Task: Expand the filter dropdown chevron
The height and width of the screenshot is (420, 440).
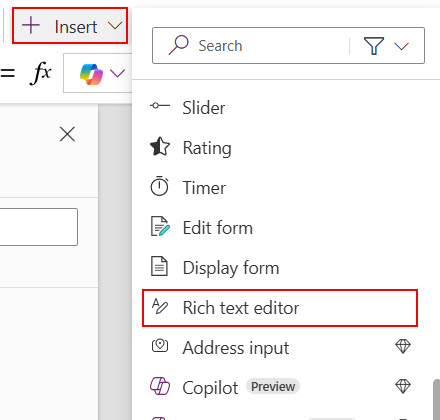Action: tap(401, 46)
